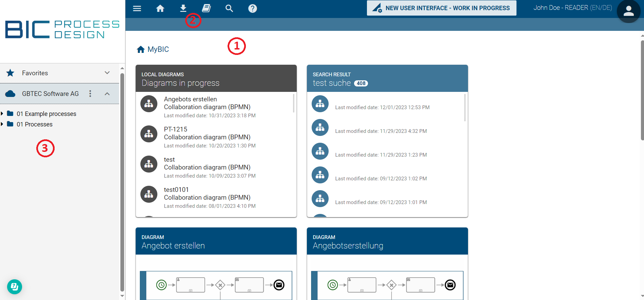Open GBTEC Software AG options menu
The height and width of the screenshot is (300, 644).
pyautogui.click(x=90, y=94)
